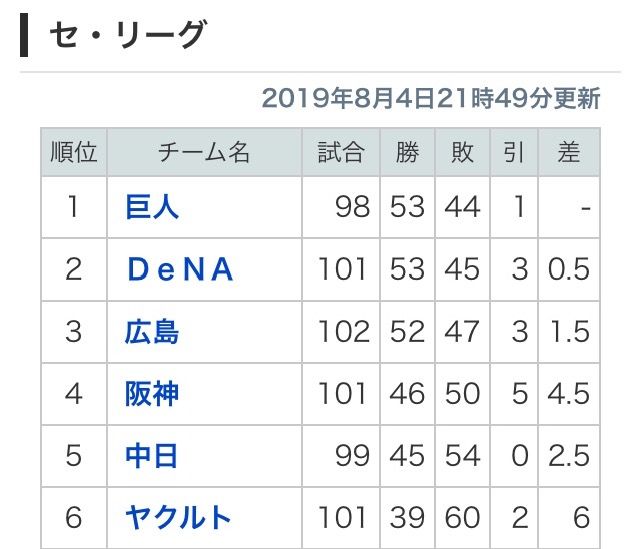The image size is (639, 549).
Task: Open the 巨人 team link
Action: (x=152, y=207)
